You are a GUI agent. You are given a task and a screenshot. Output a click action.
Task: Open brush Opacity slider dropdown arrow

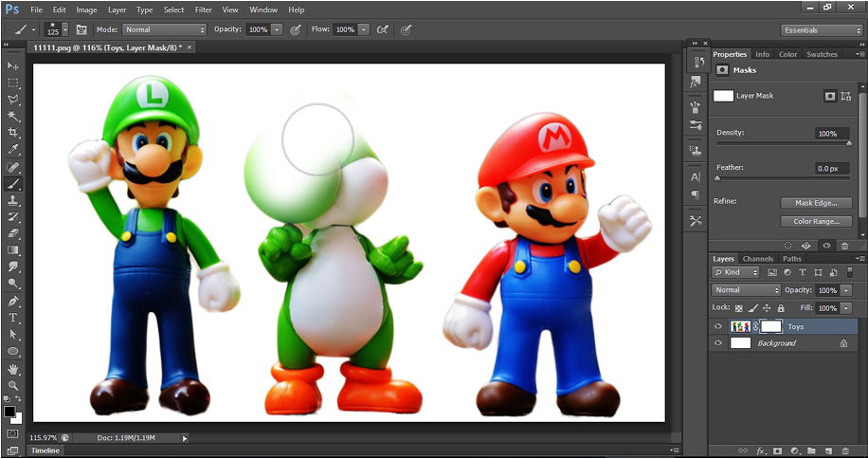click(277, 30)
